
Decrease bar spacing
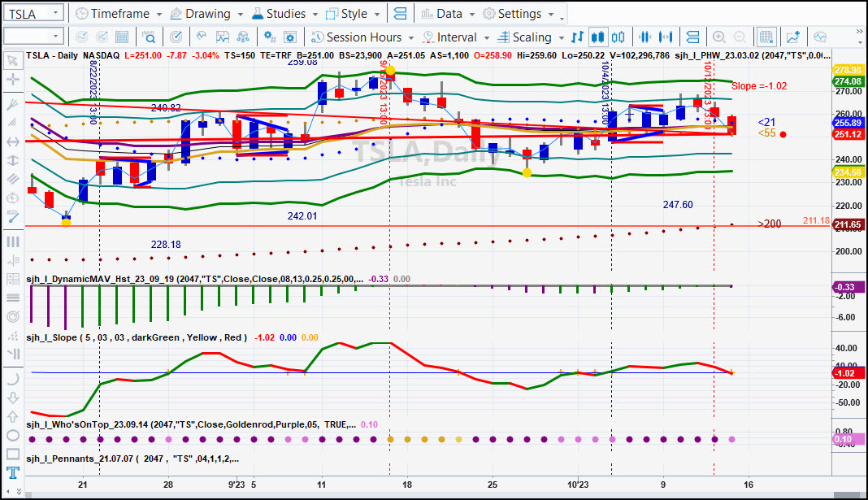(645, 37)
